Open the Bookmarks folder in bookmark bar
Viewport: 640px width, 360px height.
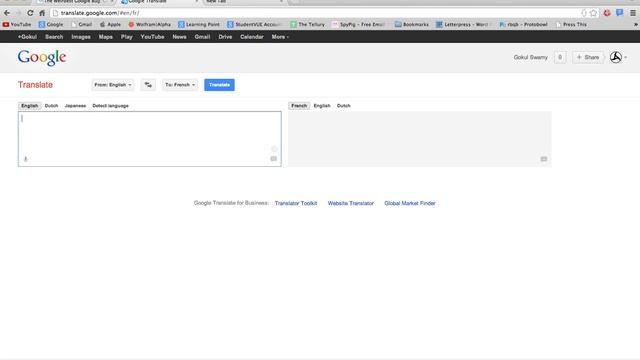click(412, 24)
